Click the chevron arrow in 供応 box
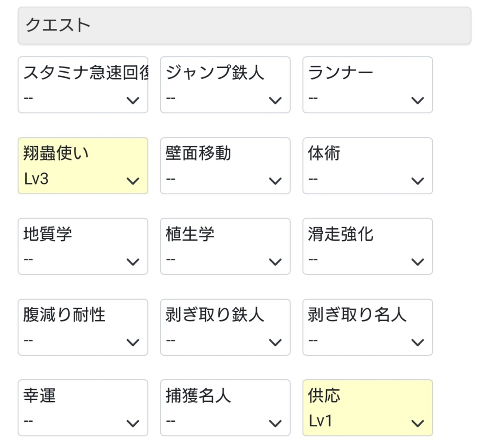This screenshot has width=488, height=448. 418,423
